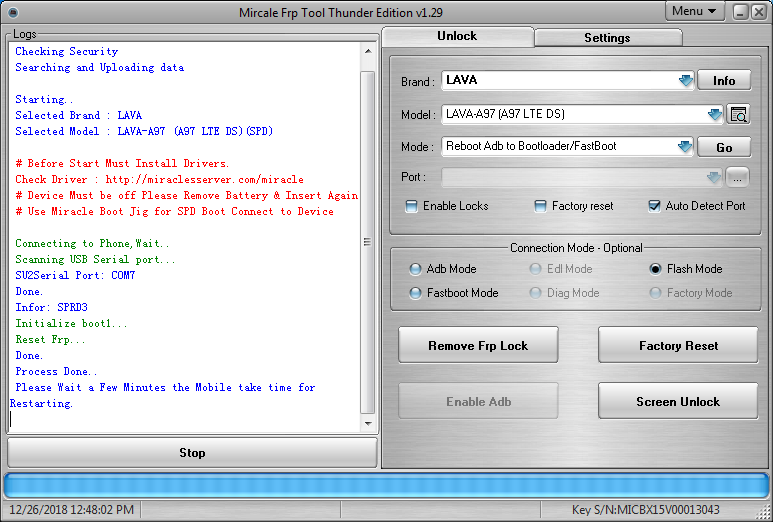
Task: Expand the Port dropdown arrow
Action: [713, 177]
